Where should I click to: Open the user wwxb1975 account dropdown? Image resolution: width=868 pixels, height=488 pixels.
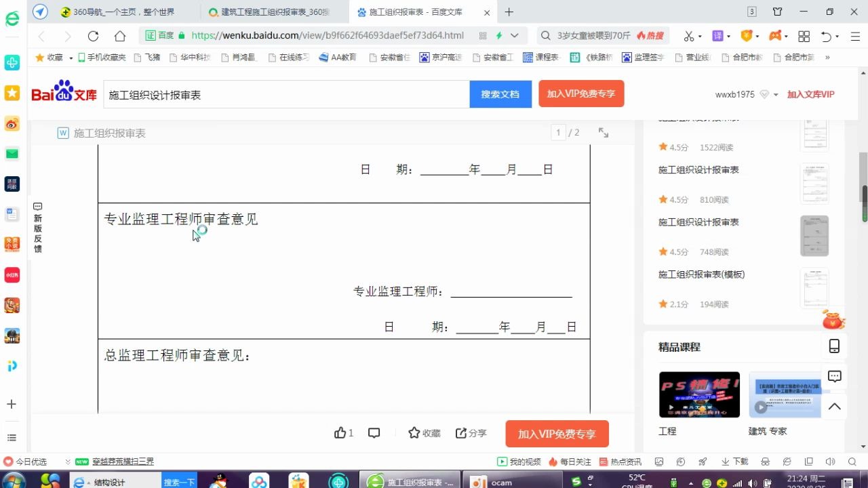tap(776, 95)
